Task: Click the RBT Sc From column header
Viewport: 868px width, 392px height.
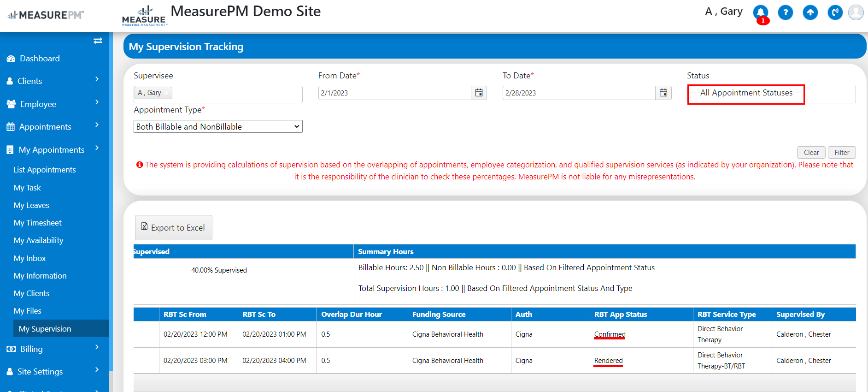Action: [198, 314]
